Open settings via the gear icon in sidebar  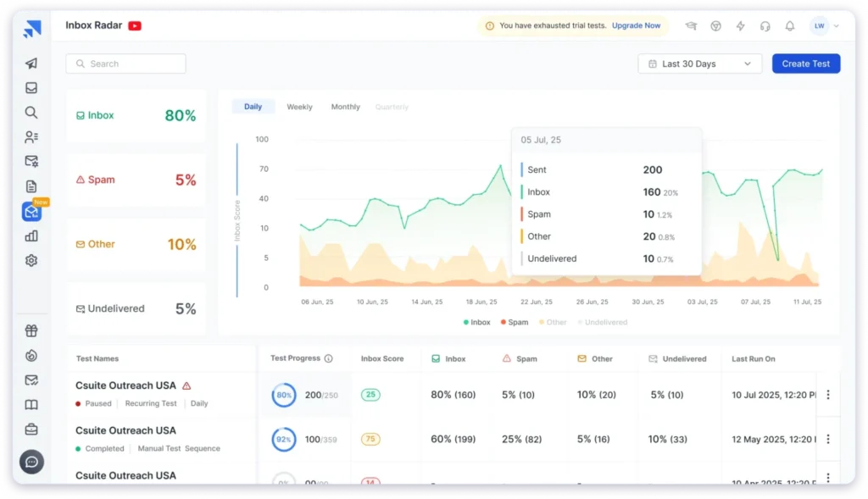click(x=31, y=261)
